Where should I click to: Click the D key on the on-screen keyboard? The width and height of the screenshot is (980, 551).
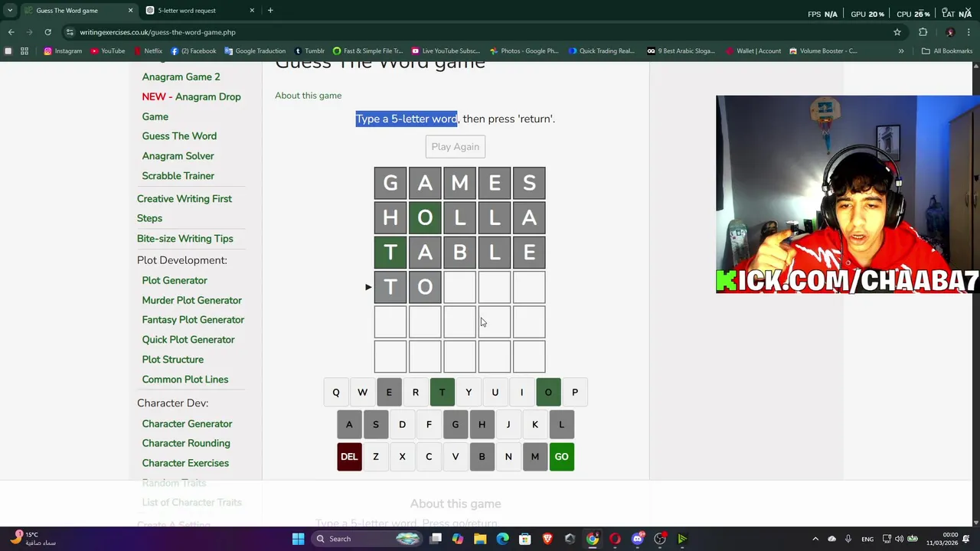pyautogui.click(x=402, y=425)
